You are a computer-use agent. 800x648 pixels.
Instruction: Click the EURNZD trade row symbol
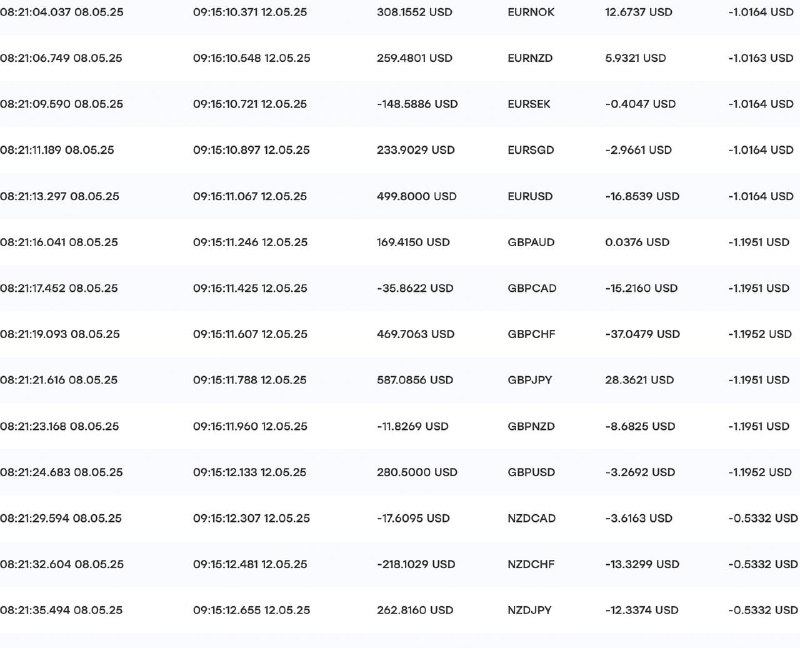pos(530,58)
